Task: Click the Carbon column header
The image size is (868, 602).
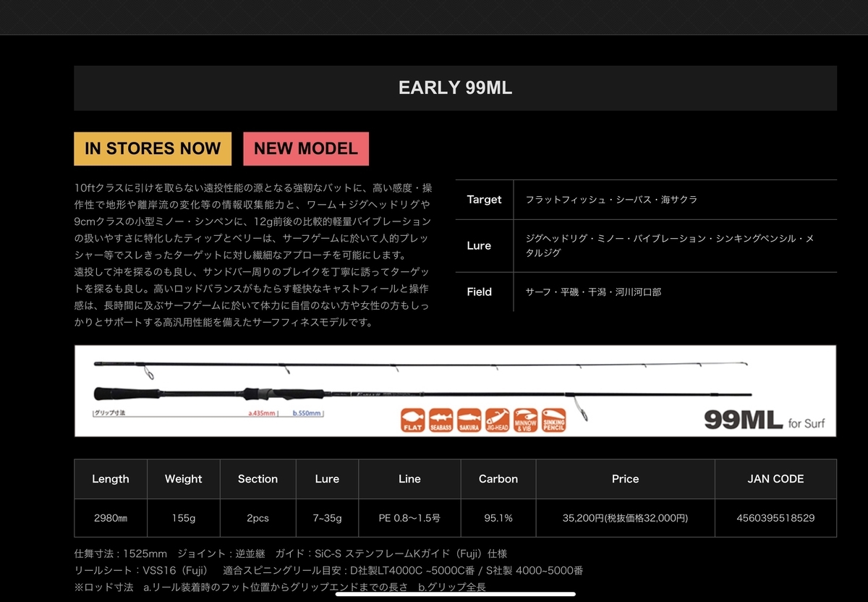Action: (498, 479)
